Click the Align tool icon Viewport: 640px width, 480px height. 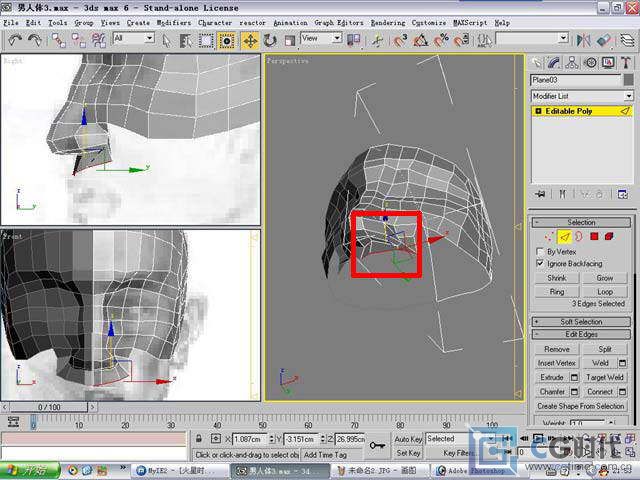tap(604, 40)
